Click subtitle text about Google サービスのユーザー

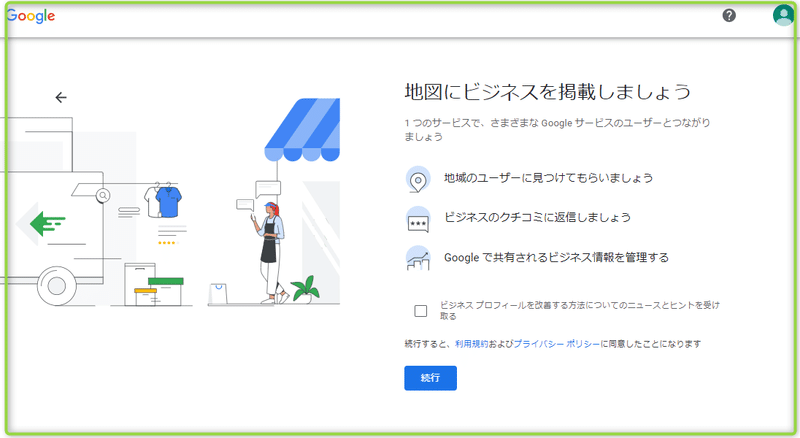(x=557, y=130)
